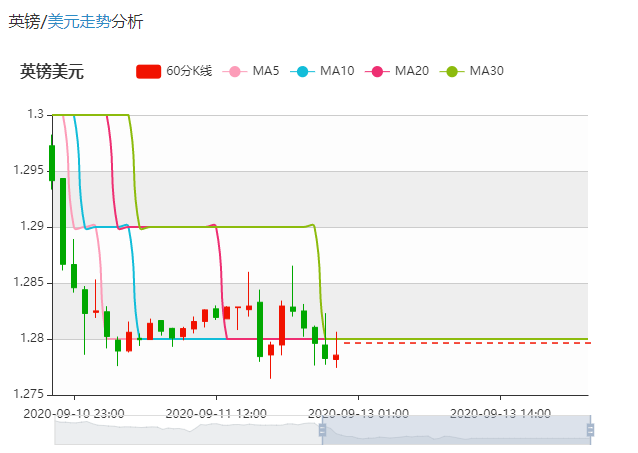Click the green MA30 legend marker
This screenshot has width=638, height=453.
point(453,71)
